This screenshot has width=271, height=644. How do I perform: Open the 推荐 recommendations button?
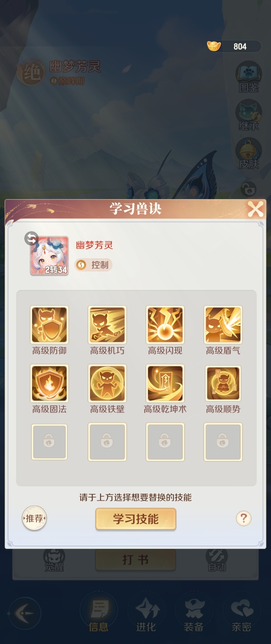34,519
